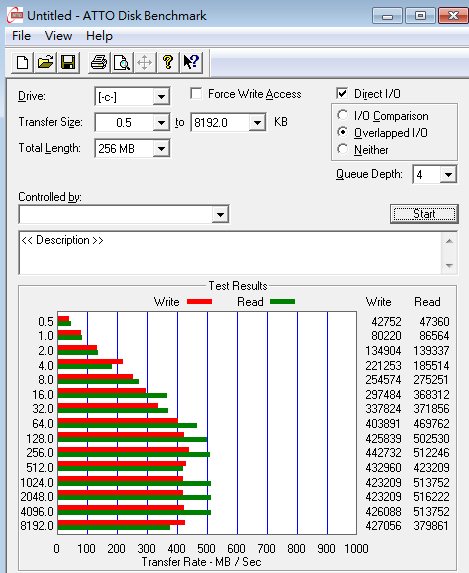Click the four-arrow move toolbar icon
Screen dimensions: 469x573
(x=144, y=62)
